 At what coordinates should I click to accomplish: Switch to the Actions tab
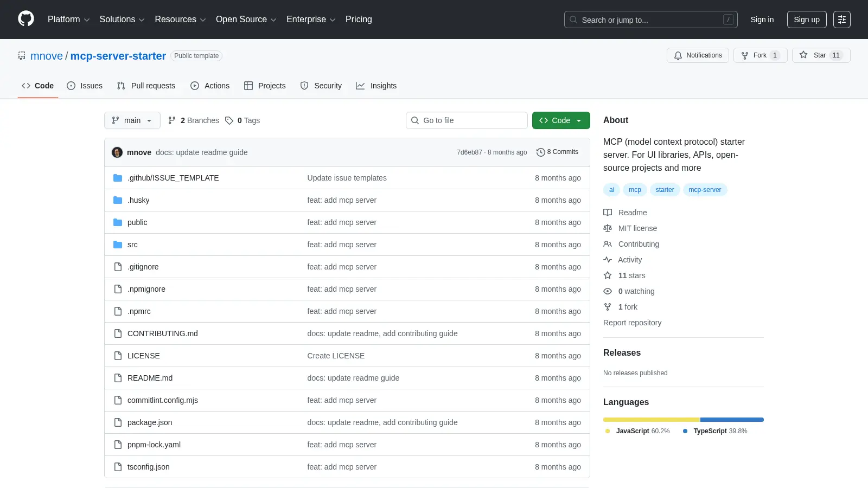[210, 86]
